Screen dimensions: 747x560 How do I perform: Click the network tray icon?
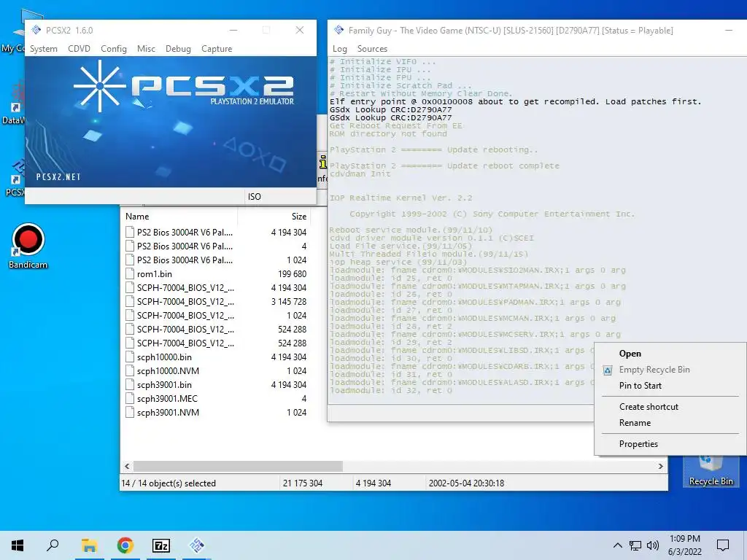(x=635, y=545)
